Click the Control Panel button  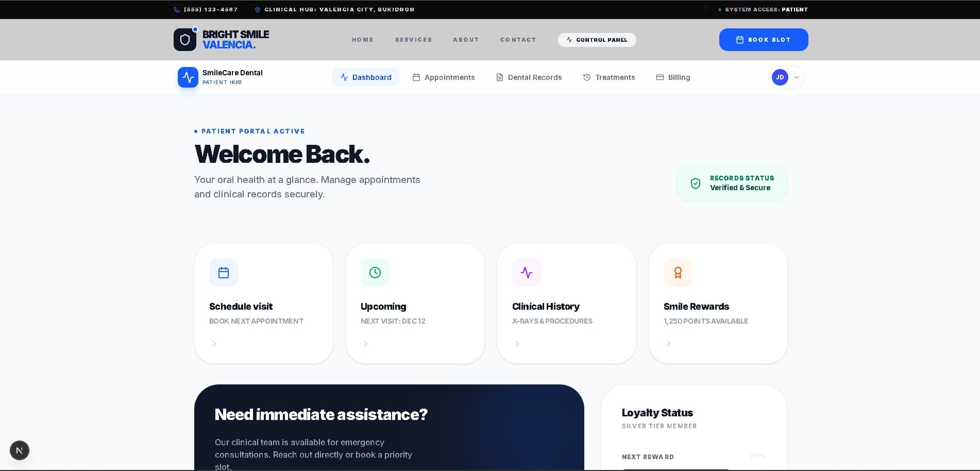(597, 40)
